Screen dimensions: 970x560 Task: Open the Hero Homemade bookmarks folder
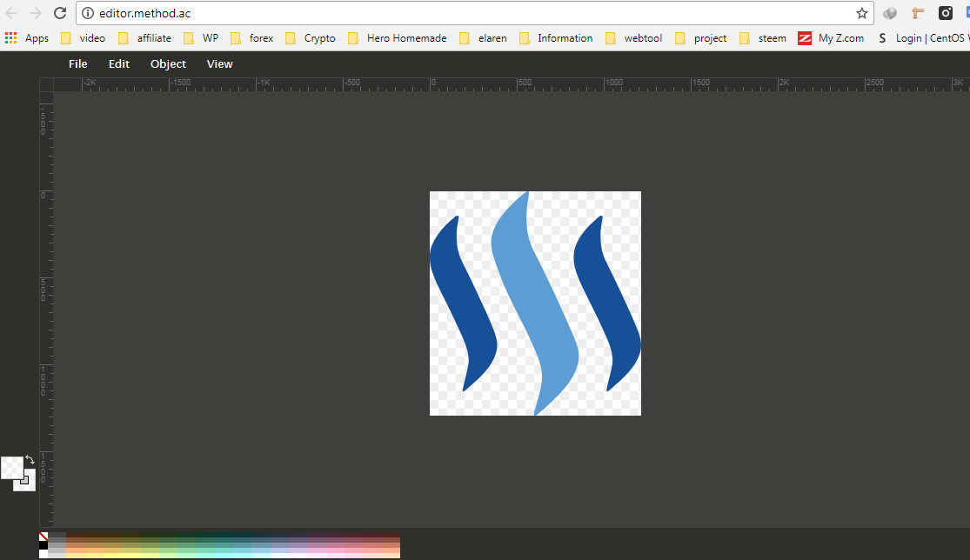tap(398, 38)
